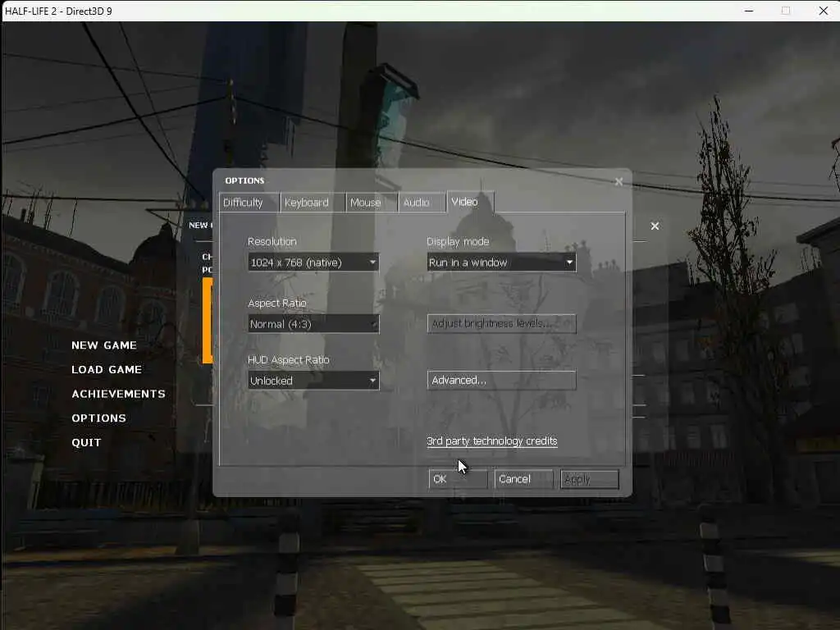840x630 pixels.
Task: Expand the Display mode dropdown
Action: 501,262
